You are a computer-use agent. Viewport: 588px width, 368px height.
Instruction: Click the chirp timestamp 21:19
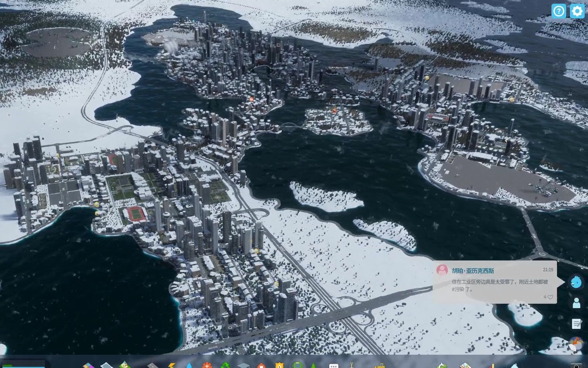pyautogui.click(x=548, y=270)
